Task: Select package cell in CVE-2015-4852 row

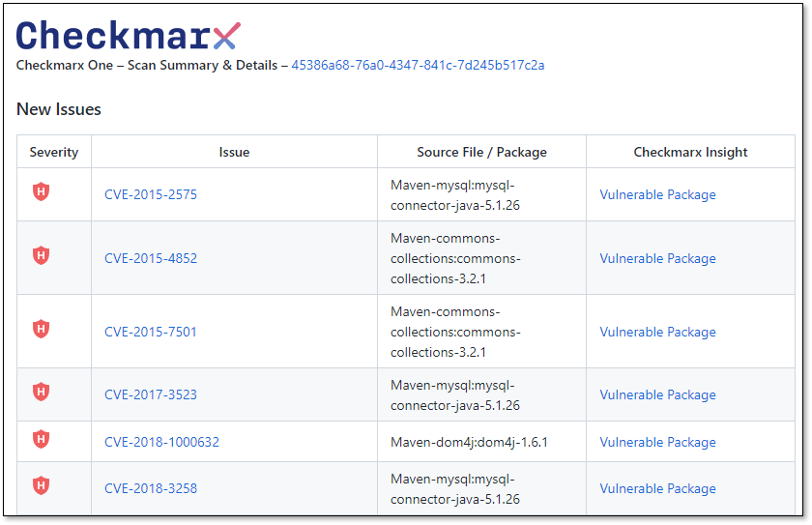Action: 481,258
